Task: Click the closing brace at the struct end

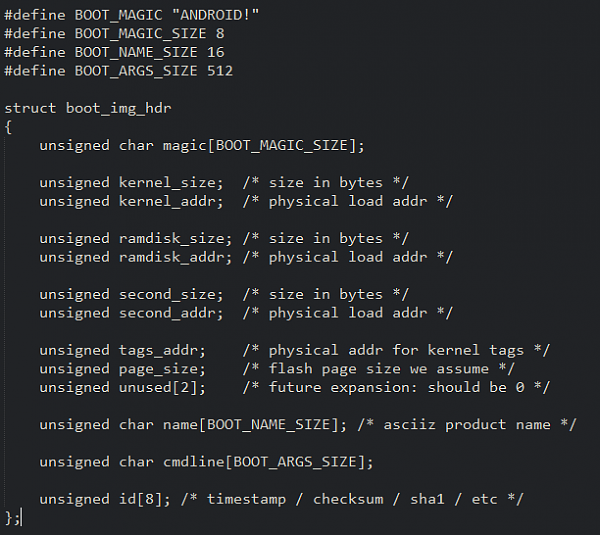Action: point(10,518)
